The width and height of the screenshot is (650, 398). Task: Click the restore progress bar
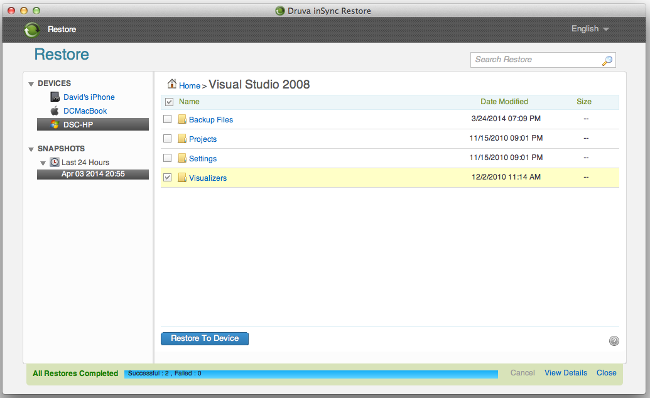coord(311,374)
